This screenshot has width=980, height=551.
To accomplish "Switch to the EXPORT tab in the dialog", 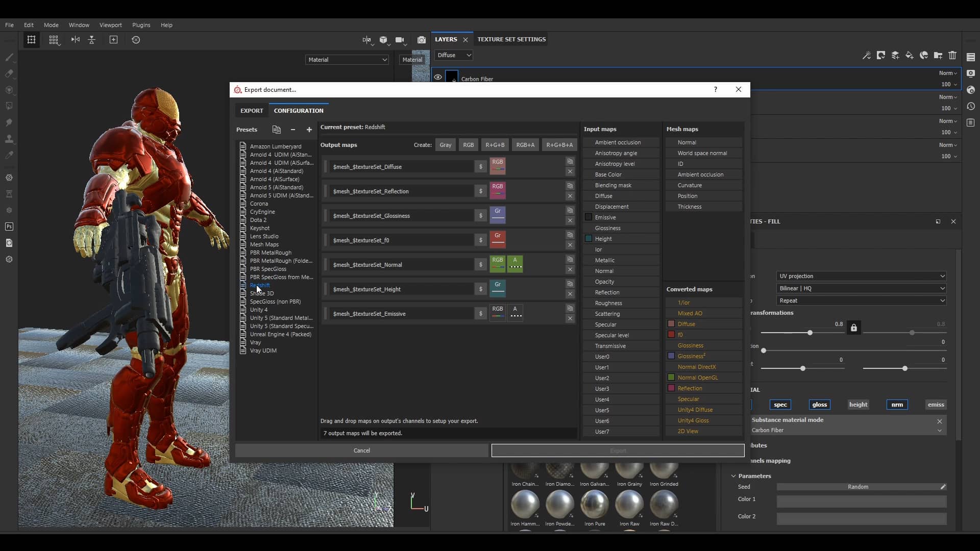I will click(x=251, y=110).
